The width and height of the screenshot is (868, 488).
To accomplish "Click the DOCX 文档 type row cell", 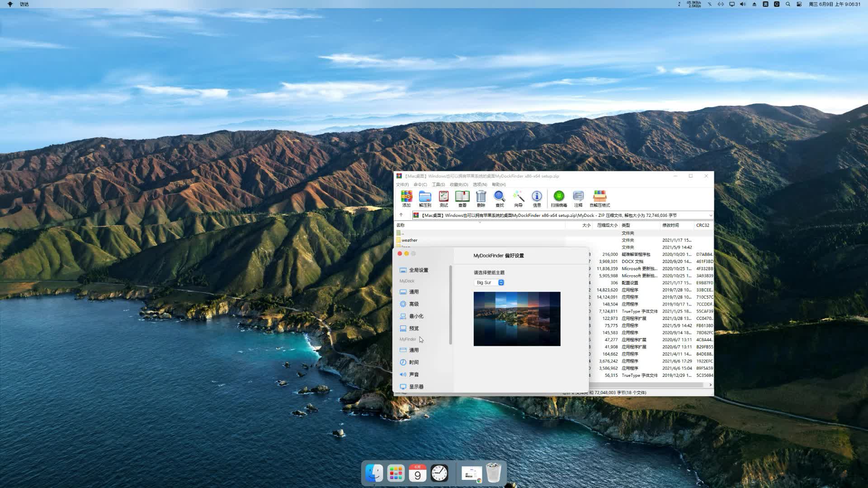I will (x=632, y=262).
